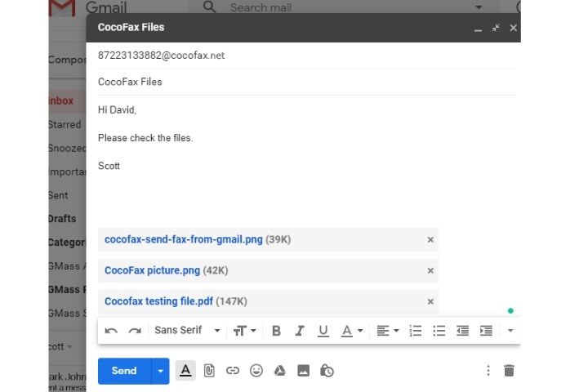Apply numbered list formatting
Image resolution: width=588 pixels, height=392 pixels.
(x=416, y=331)
